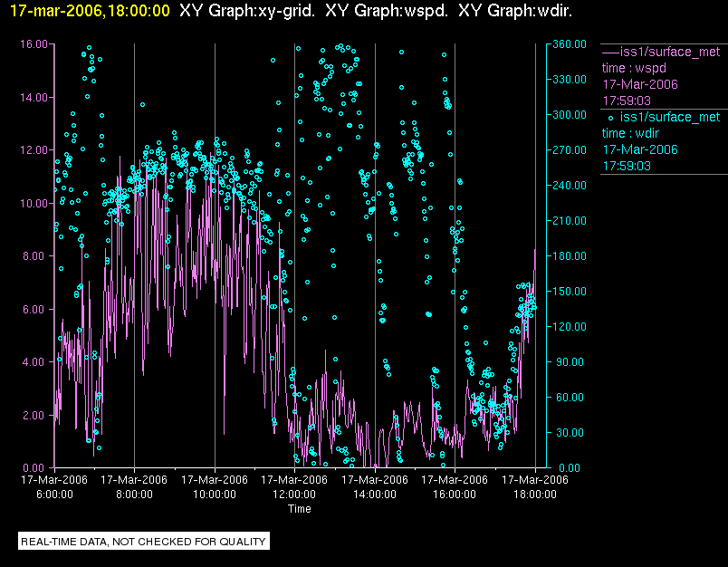
Task: Click the 16.00 value on left axis
Action: point(34,43)
